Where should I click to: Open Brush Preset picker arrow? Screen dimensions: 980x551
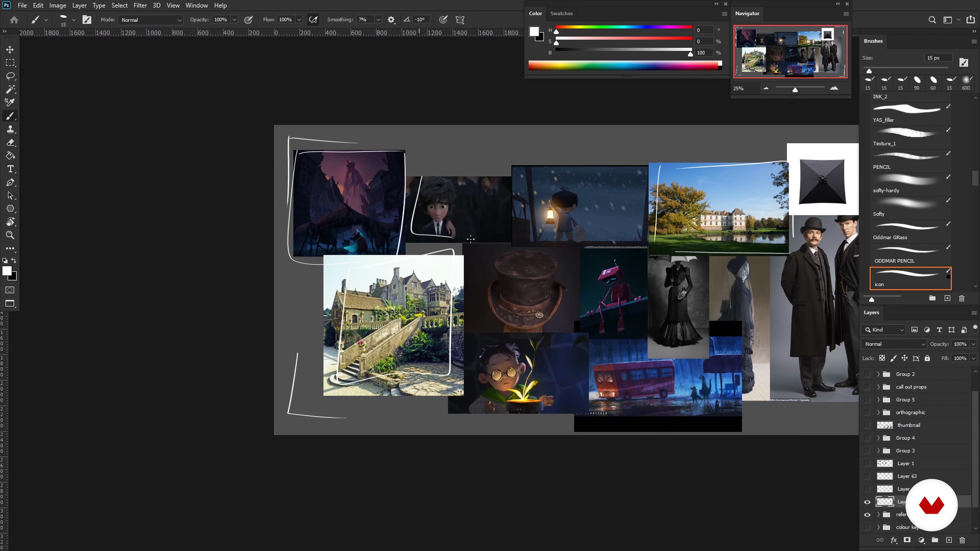coord(74,20)
